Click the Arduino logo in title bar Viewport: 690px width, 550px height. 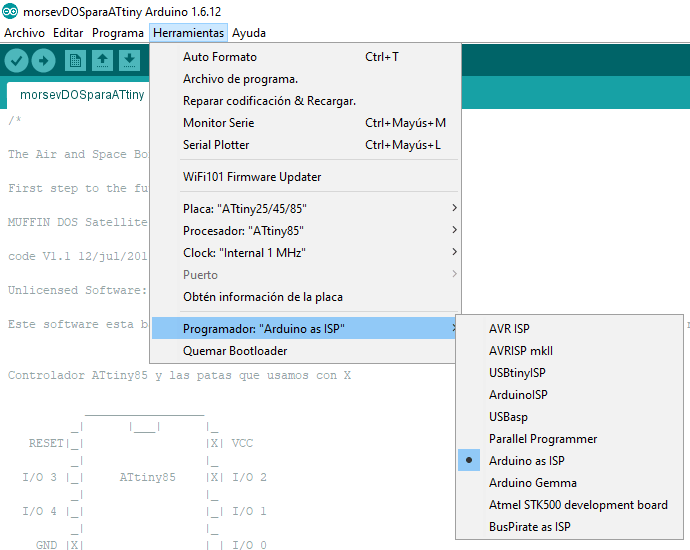(x=10, y=12)
